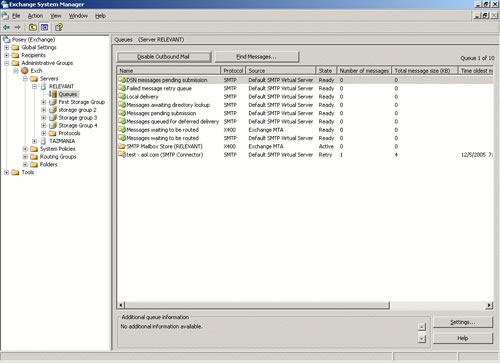Image resolution: width=500 pixels, height=363 pixels.
Task: Click the First Storage Group icon
Action: [x=53, y=102]
